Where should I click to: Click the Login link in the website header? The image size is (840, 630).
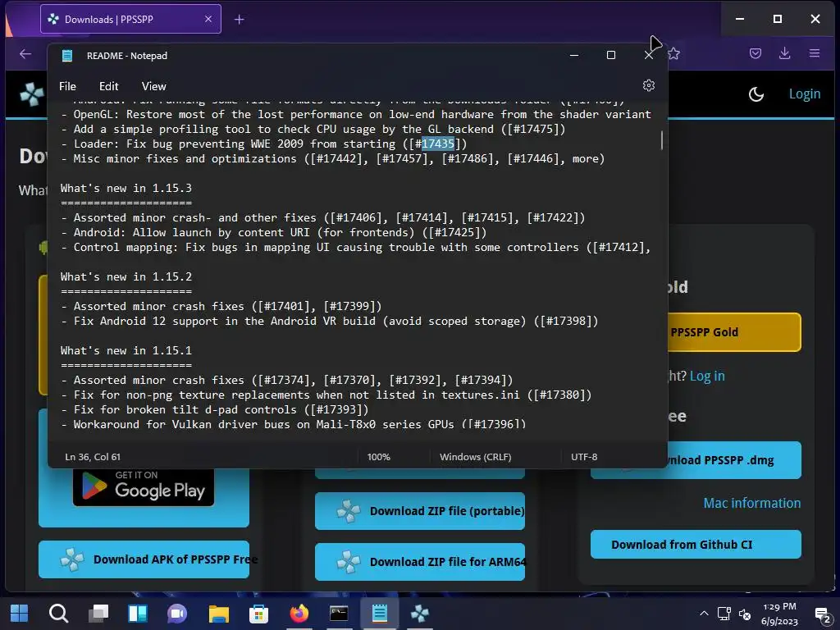click(x=805, y=94)
